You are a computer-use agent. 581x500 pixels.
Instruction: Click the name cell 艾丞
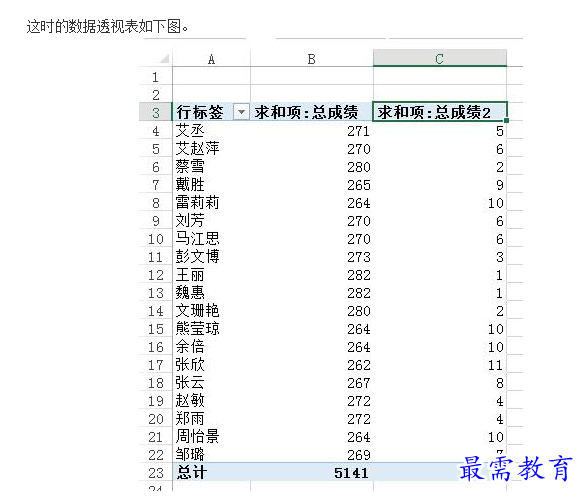[x=190, y=130]
